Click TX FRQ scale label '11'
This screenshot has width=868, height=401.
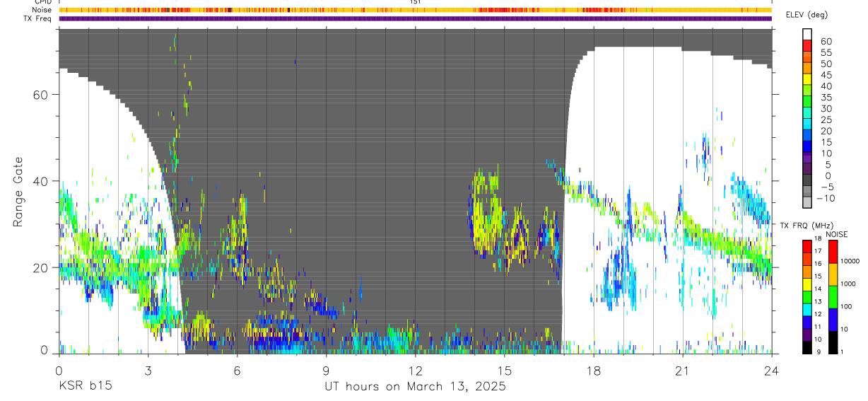[819, 327]
